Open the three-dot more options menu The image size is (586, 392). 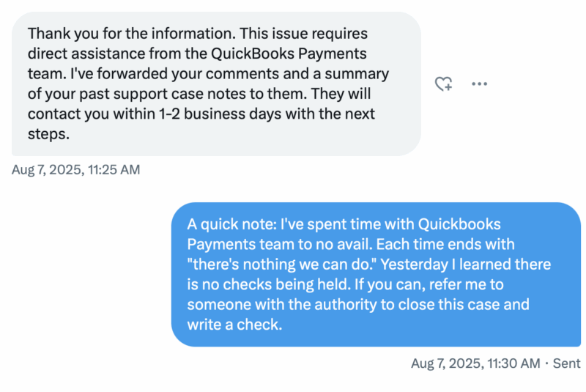tap(479, 84)
